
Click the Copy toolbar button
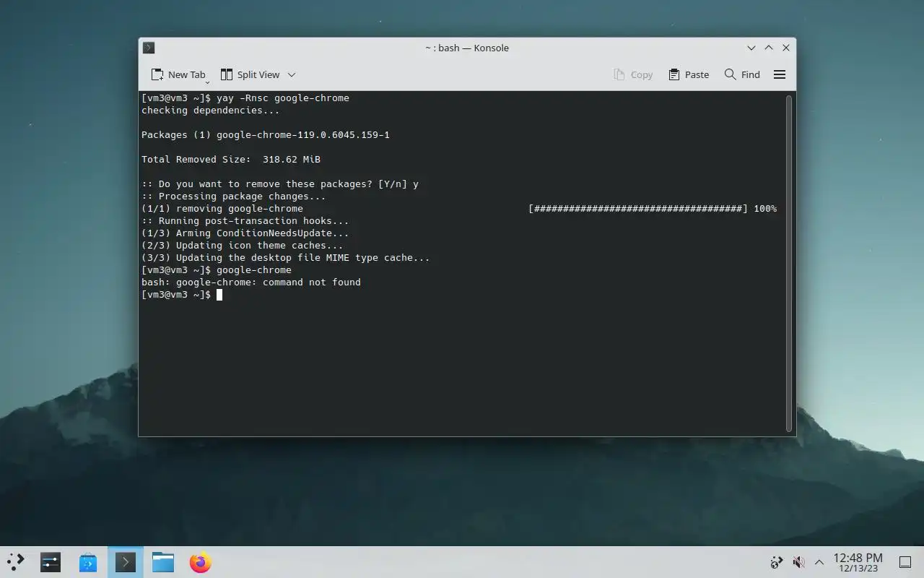click(x=633, y=74)
